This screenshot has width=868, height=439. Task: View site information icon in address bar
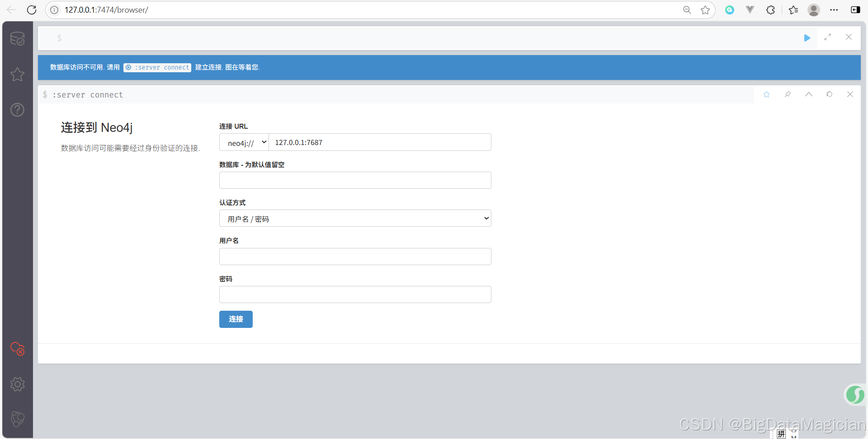54,10
